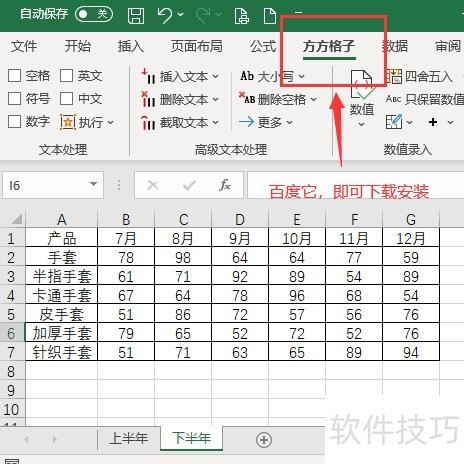Switch to the 上半年 sheet tab

[x=128, y=439]
